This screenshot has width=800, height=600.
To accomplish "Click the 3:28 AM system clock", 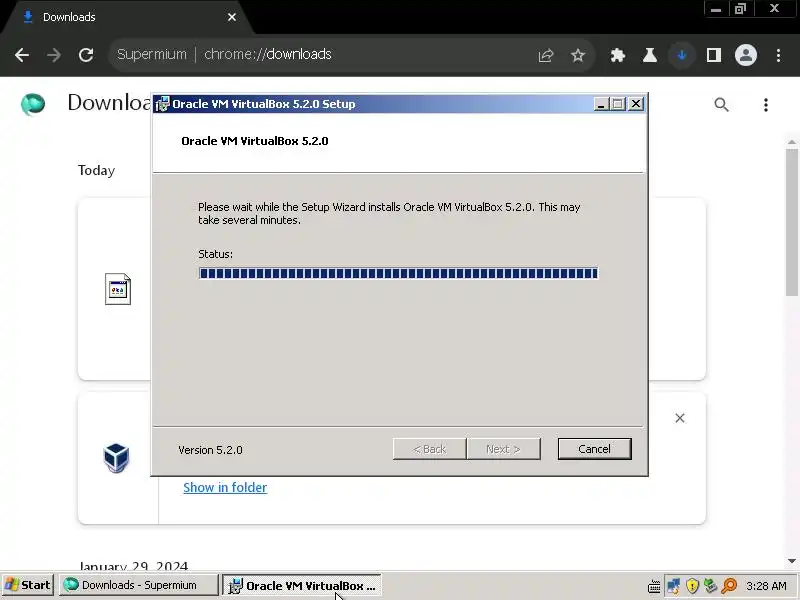I will click(766, 586).
